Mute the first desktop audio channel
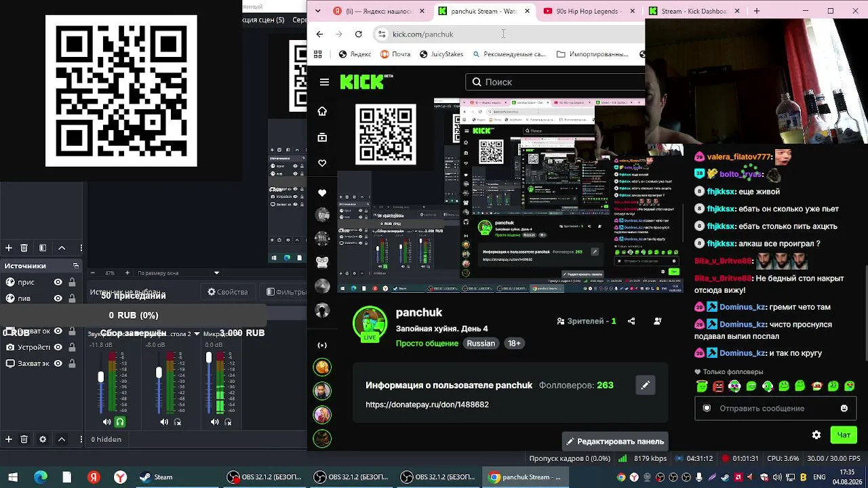Screen dimensions: 868x488 (106, 422)
